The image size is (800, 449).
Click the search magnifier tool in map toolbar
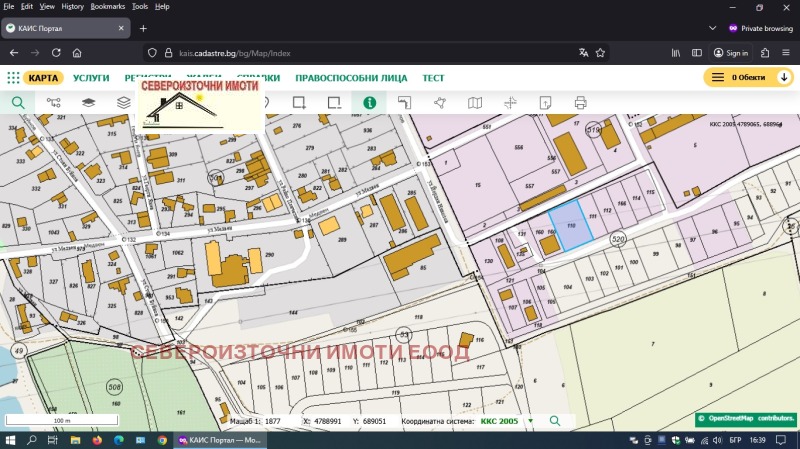(18, 102)
